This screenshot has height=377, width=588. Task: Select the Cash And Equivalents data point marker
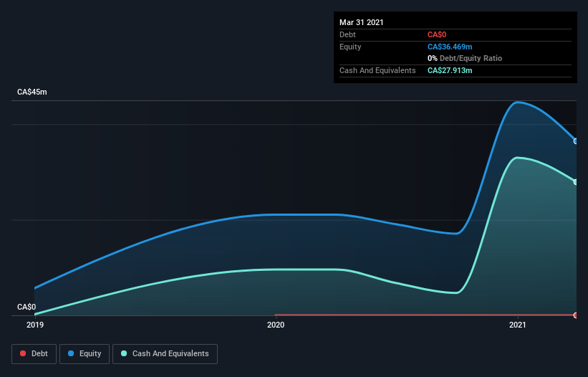tap(576, 182)
